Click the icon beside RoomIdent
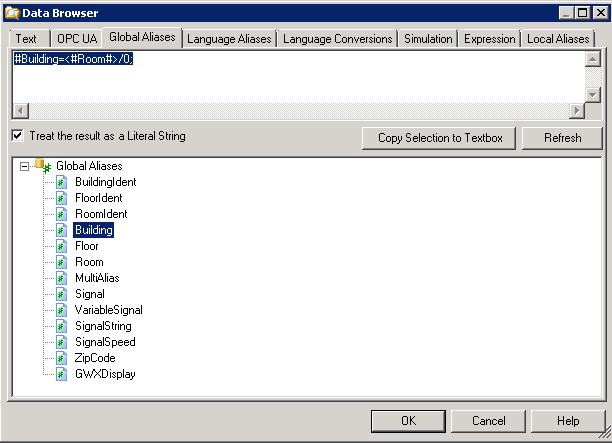Screen dimensions: 612x443 (62, 214)
